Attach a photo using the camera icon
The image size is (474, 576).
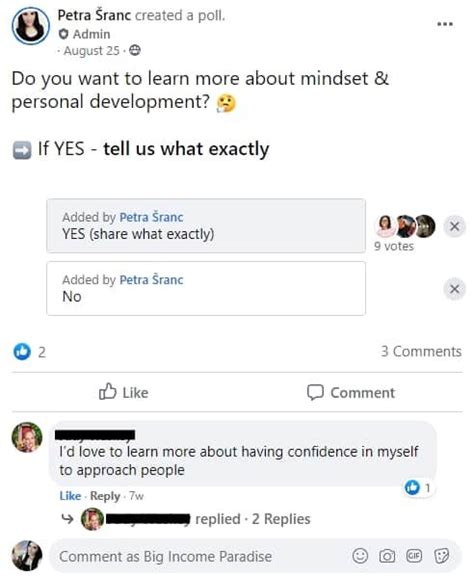[x=387, y=556]
